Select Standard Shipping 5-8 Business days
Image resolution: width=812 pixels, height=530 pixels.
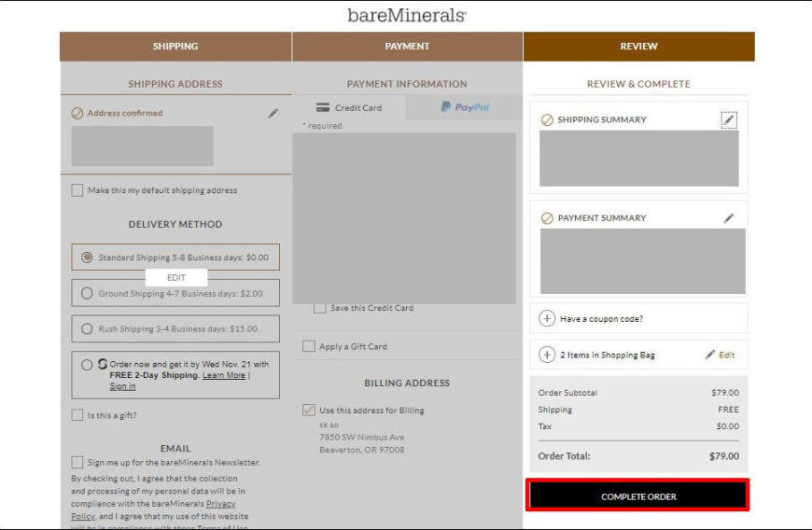(87, 258)
